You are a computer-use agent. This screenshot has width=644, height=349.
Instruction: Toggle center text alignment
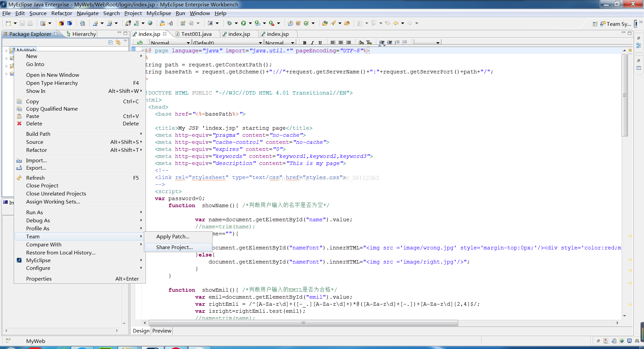point(340,43)
